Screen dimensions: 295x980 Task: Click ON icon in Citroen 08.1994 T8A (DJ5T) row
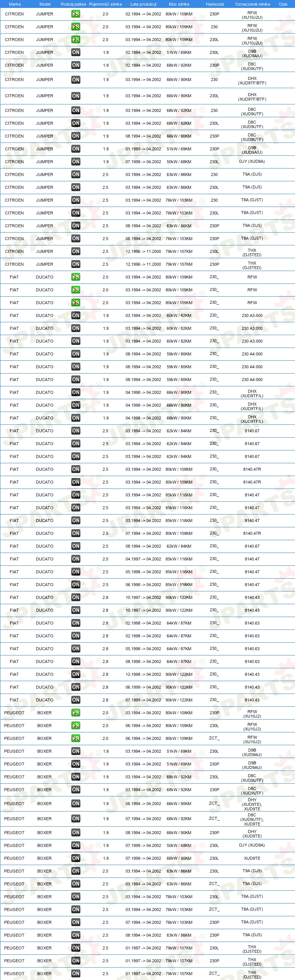click(x=76, y=239)
